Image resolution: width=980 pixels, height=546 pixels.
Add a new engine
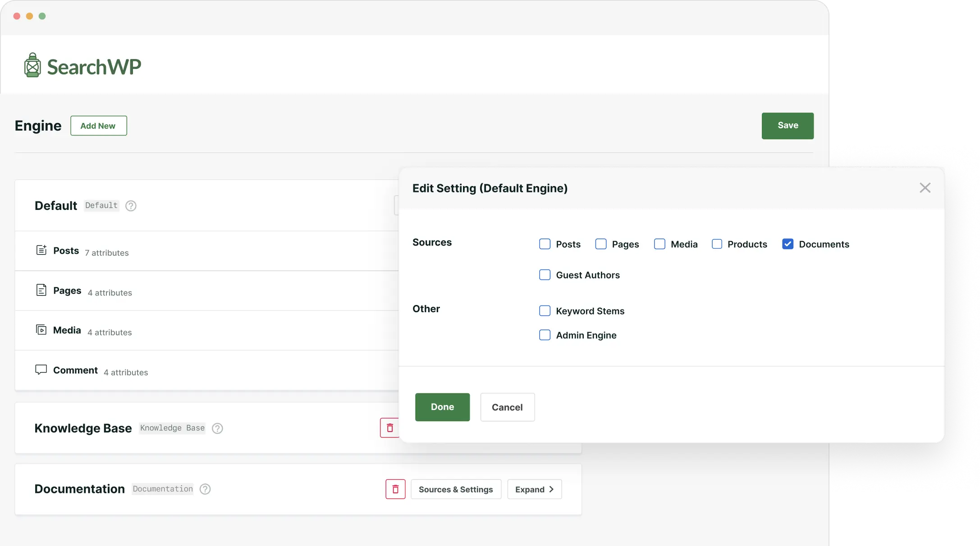[x=98, y=126]
